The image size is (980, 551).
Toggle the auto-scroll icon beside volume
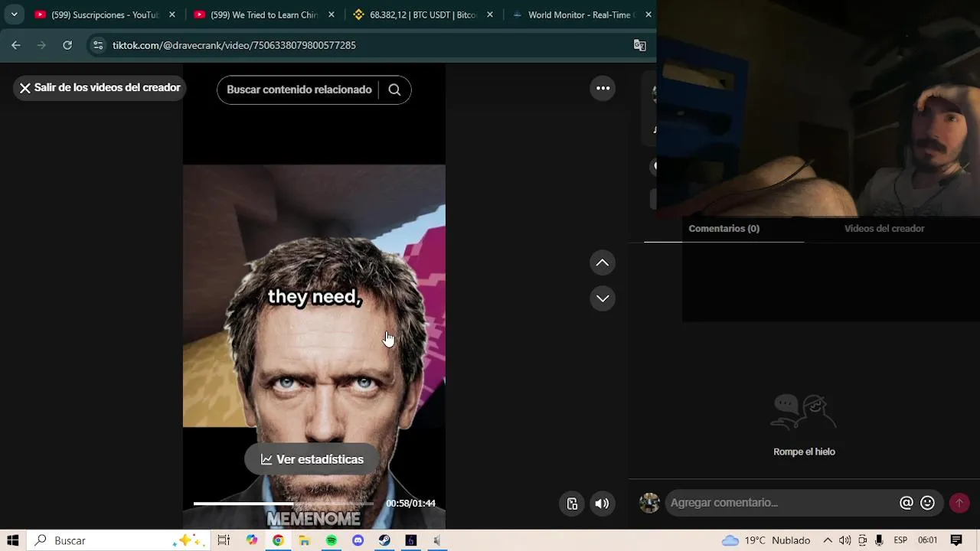572,504
